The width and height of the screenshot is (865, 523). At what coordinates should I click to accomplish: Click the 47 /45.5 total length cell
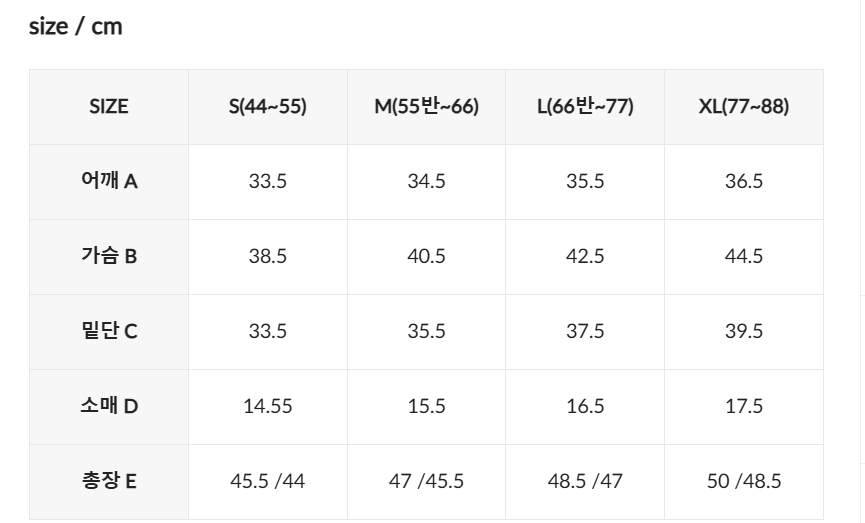[426, 481]
